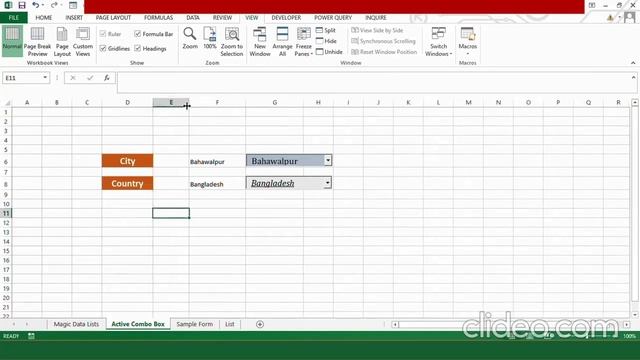Click the Macros button
The height and width of the screenshot is (360, 640).
(x=468, y=42)
